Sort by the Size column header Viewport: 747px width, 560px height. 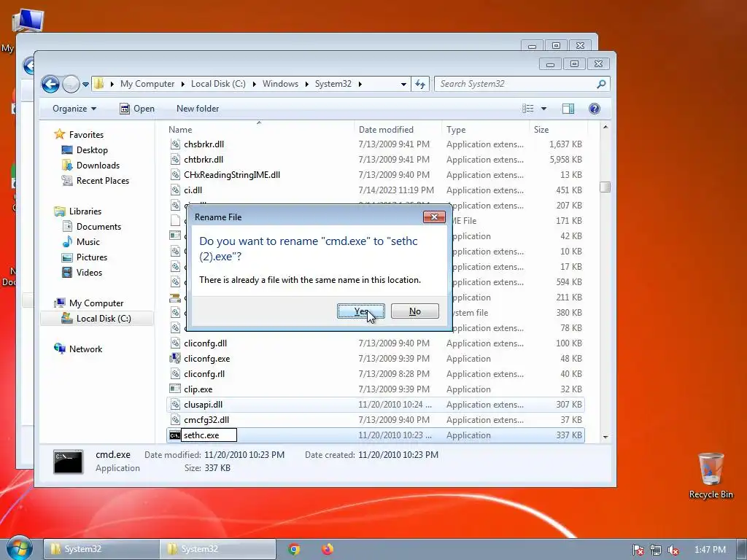tap(541, 130)
